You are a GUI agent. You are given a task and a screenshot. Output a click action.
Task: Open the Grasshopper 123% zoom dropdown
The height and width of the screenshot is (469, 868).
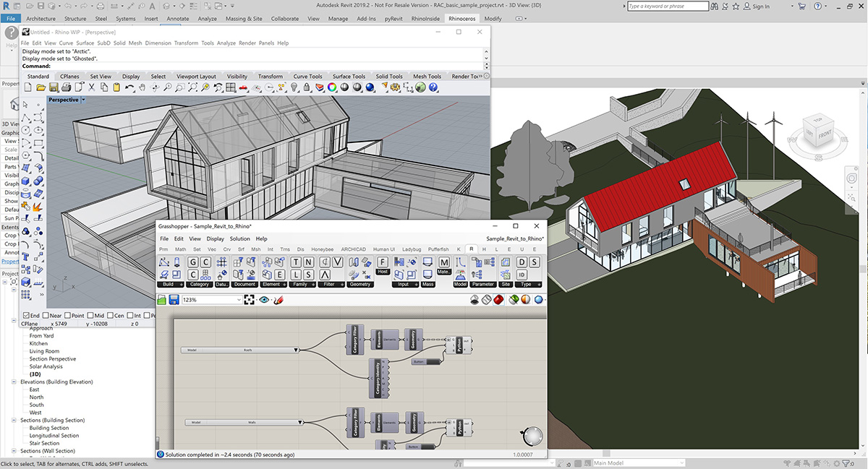tap(239, 300)
